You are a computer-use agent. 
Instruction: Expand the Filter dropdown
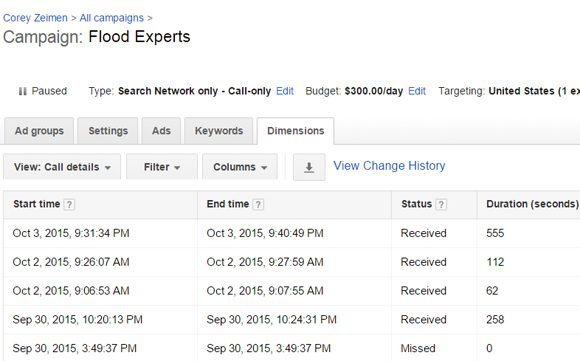tap(162, 167)
